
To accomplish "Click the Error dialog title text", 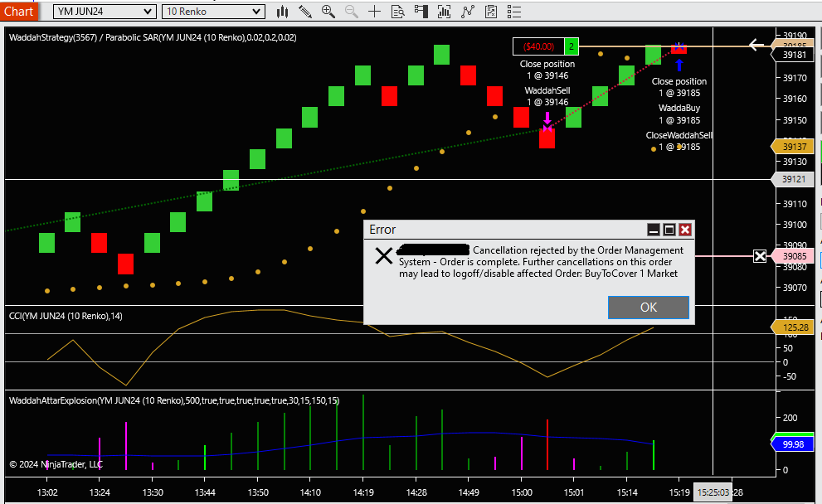I will point(382,230).
